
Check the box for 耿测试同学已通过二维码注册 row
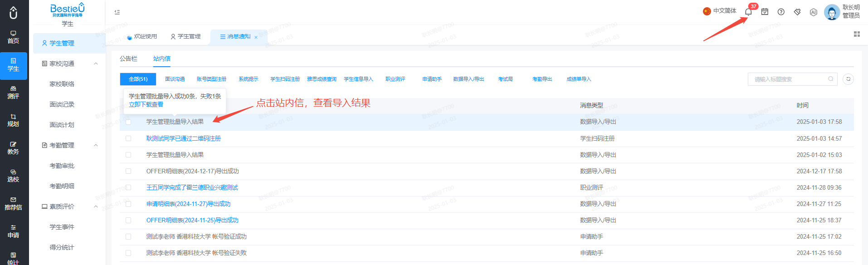coord(128,138)
